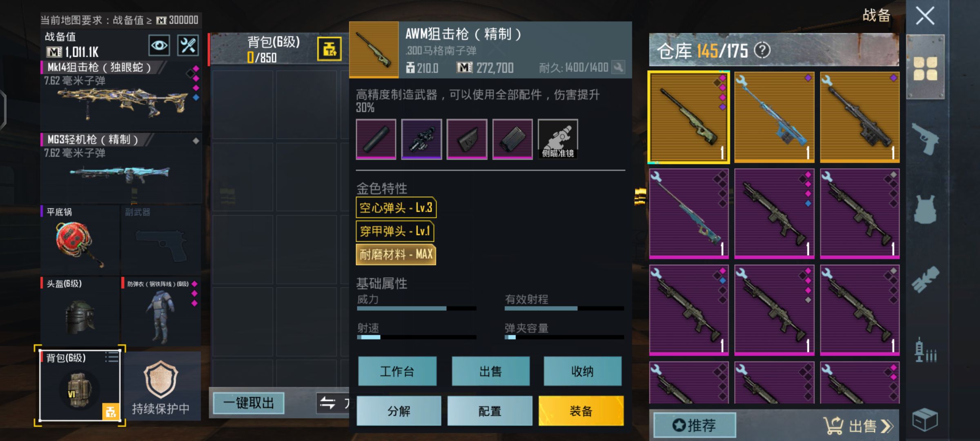
Task: Click the 出售 sell button in details
Action: click(x=490, y=371)
